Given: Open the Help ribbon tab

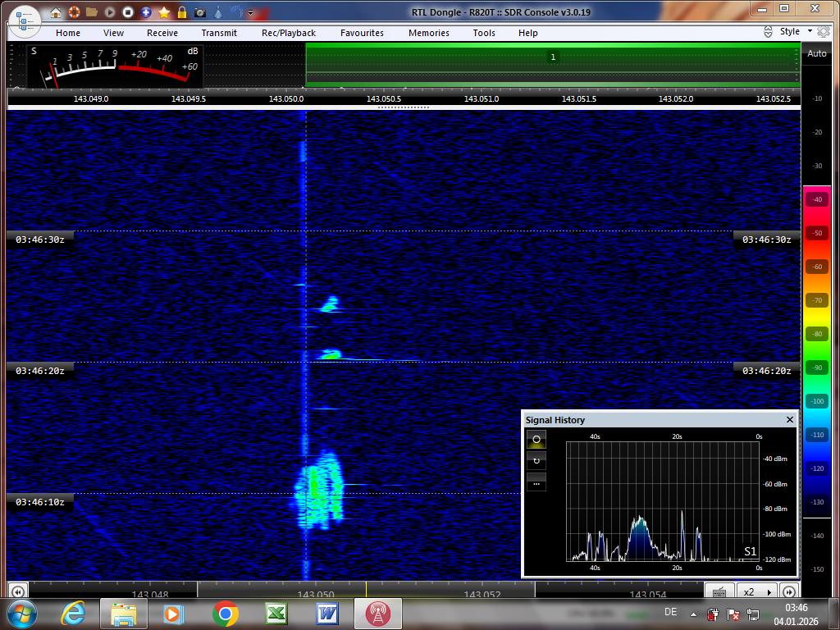Looking at the screenshot, I should (x=527, y=33).
